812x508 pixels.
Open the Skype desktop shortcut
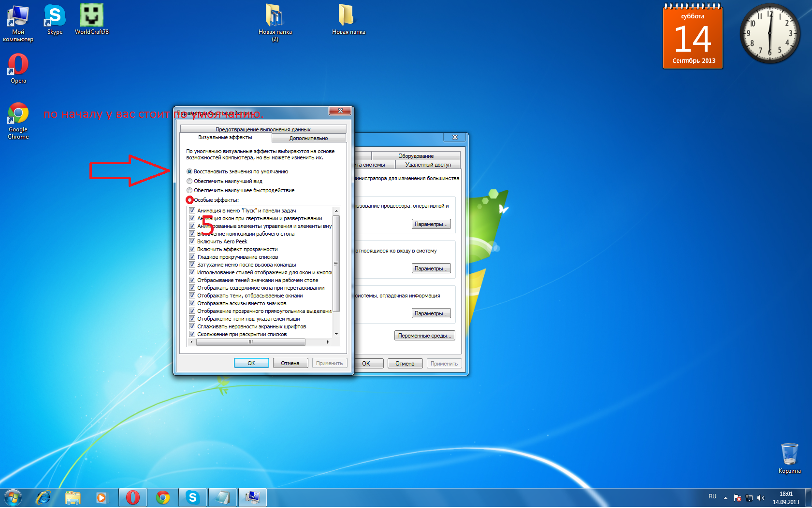(55, 19)
